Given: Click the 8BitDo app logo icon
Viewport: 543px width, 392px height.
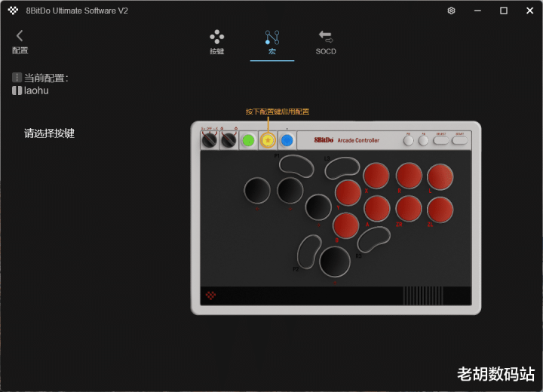Looking at the screenshot, I should (13, 11).
